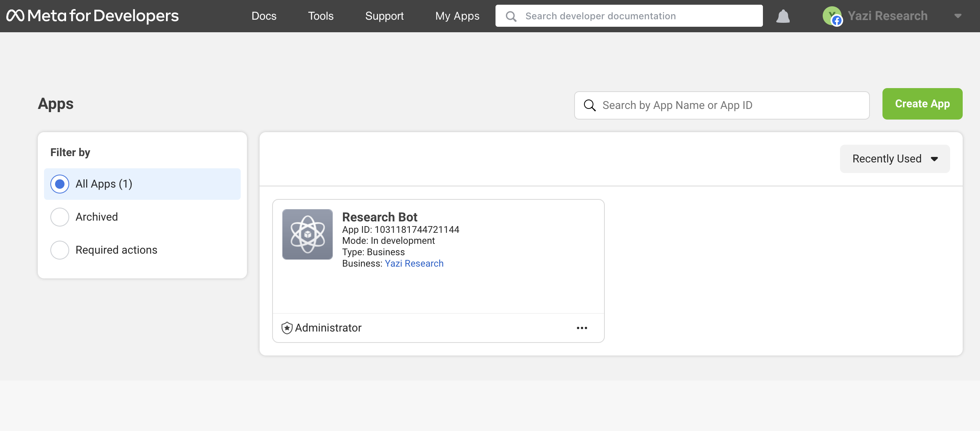Select the All Apps filter
Viewport: 980px width, 431px height.
click(x=59, y=184)
